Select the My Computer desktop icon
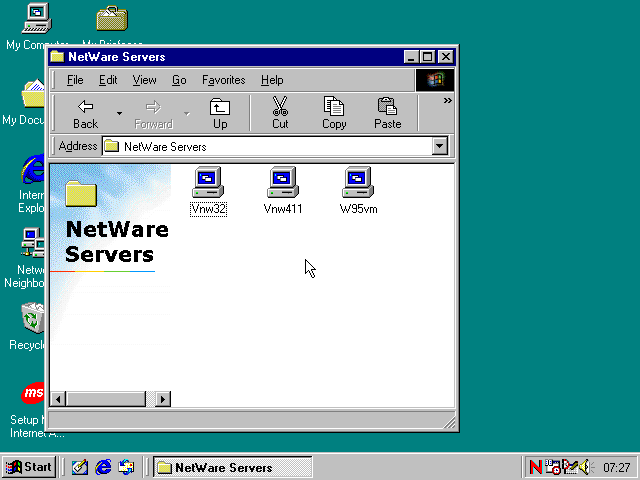 click(x=37, y=18)
